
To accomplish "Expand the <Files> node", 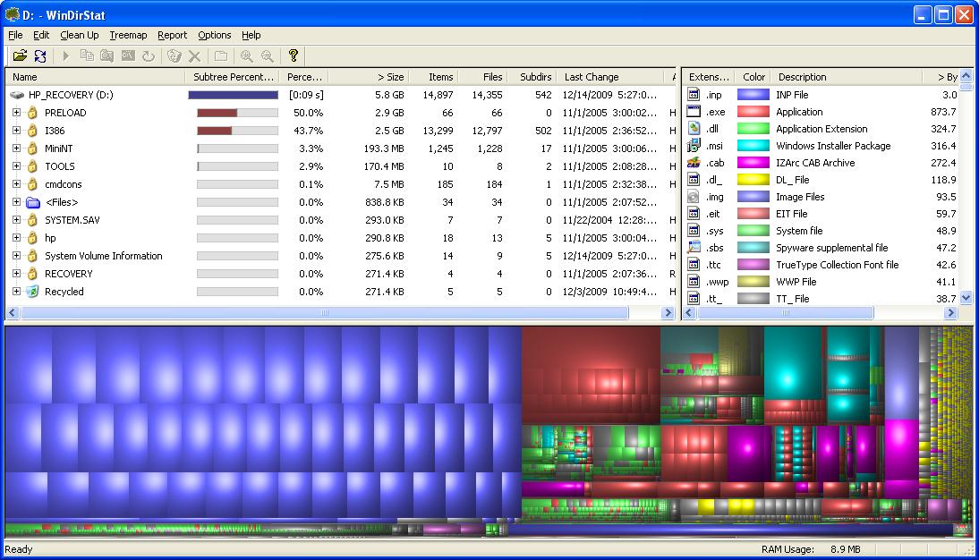I will (x=16, y=202).
